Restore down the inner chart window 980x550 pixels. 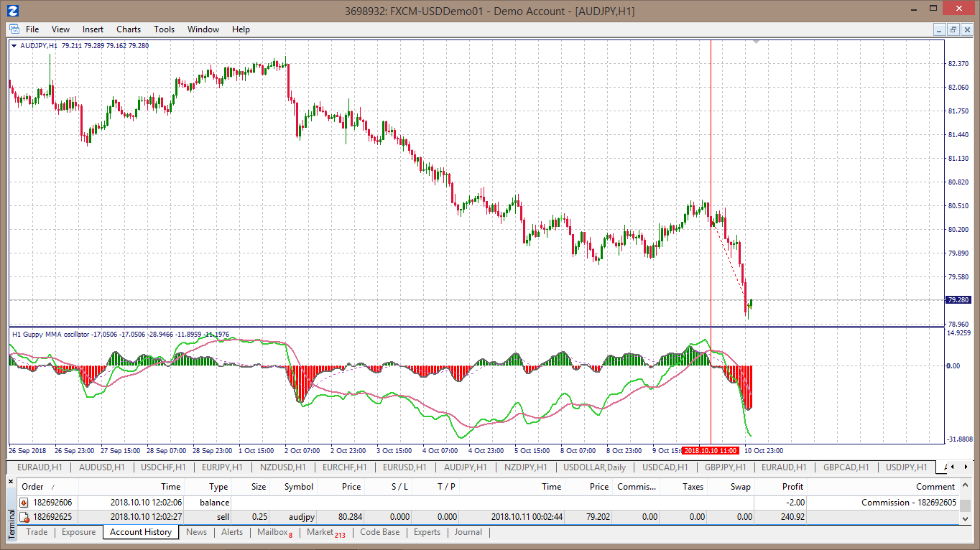[953, 29]
